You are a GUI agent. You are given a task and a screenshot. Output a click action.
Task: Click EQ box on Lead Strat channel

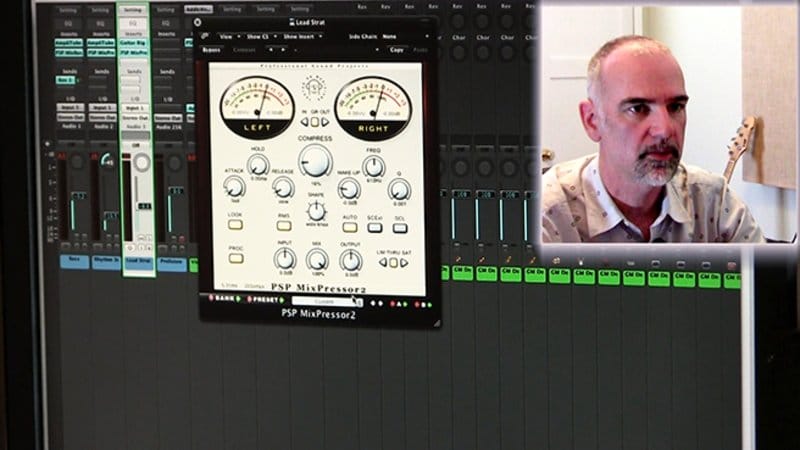pos(133,23)
